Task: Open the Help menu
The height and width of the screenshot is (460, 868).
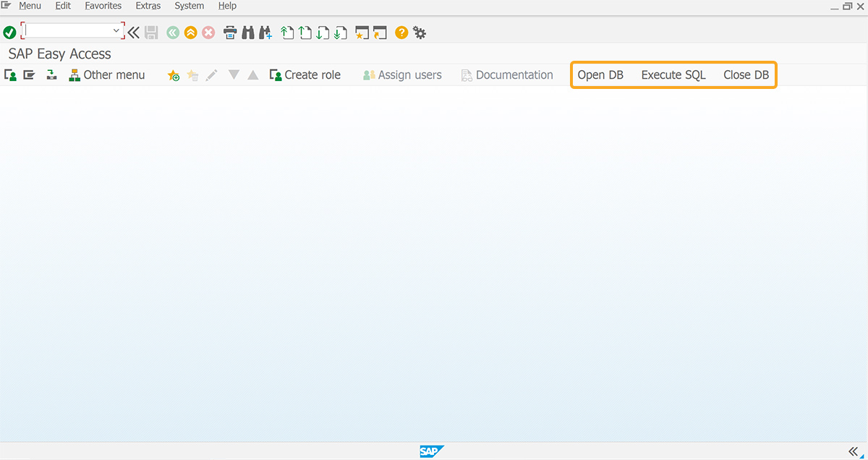Action: (227, 6)
